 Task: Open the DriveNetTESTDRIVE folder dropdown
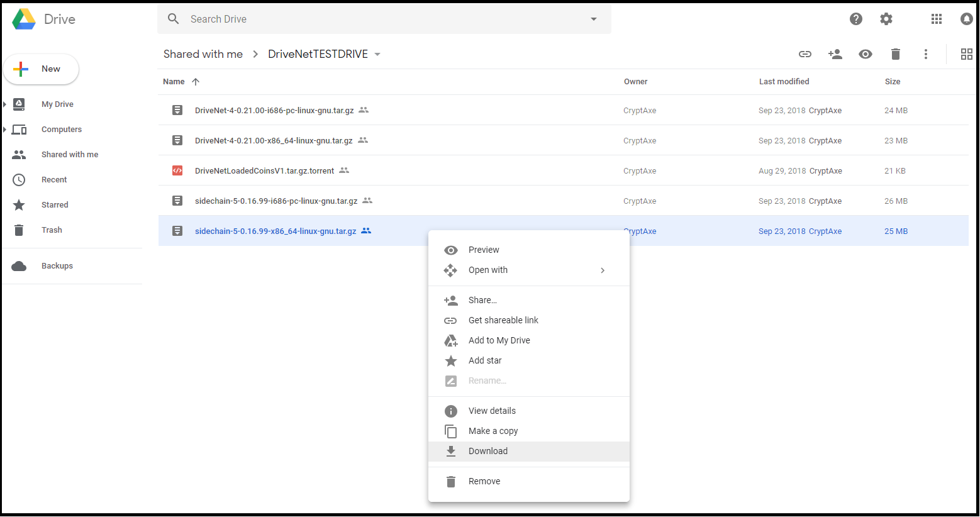click(377, 54)
